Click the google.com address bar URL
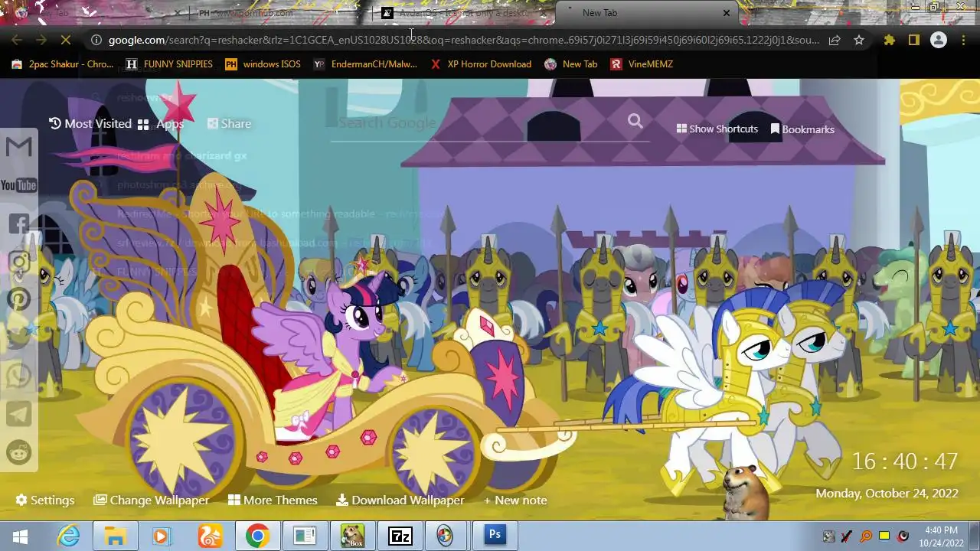The height and width of the screenshot is (551, 980). click(464, 40)
